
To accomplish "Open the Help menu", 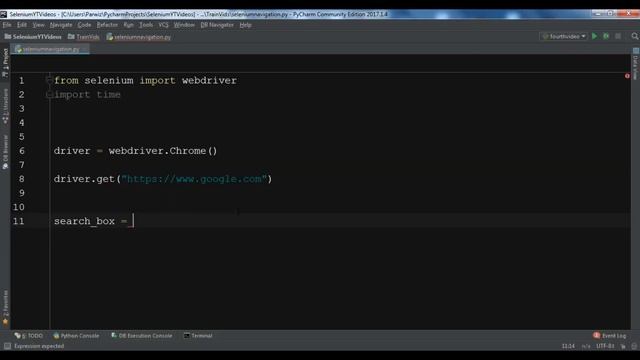I will (x=245, y=25).
